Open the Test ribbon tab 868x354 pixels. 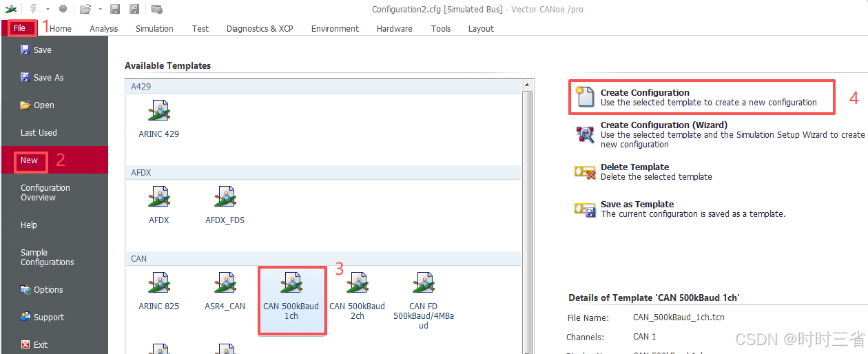pos(200,28)
